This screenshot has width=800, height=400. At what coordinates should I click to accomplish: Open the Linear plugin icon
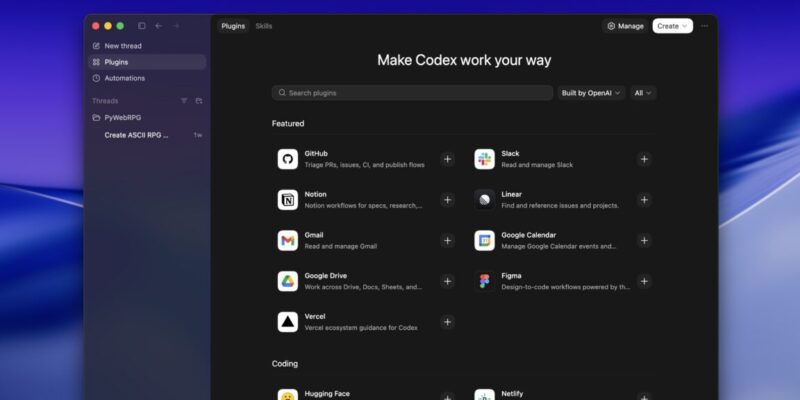pos(485,200)
